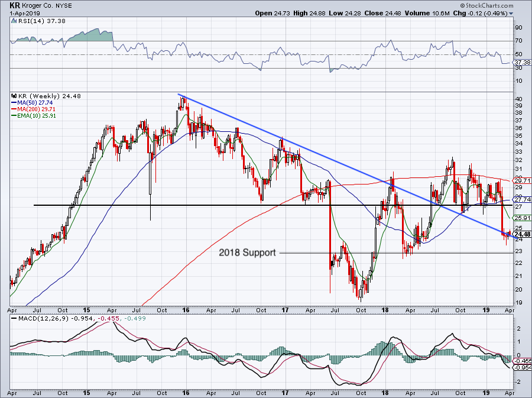Image resolution: width=532 pixels, height=398 pixels.
Task: Click the -0.455 MACD signal tag on right axis
Action: pyautogui.click(x=523, y=361)
